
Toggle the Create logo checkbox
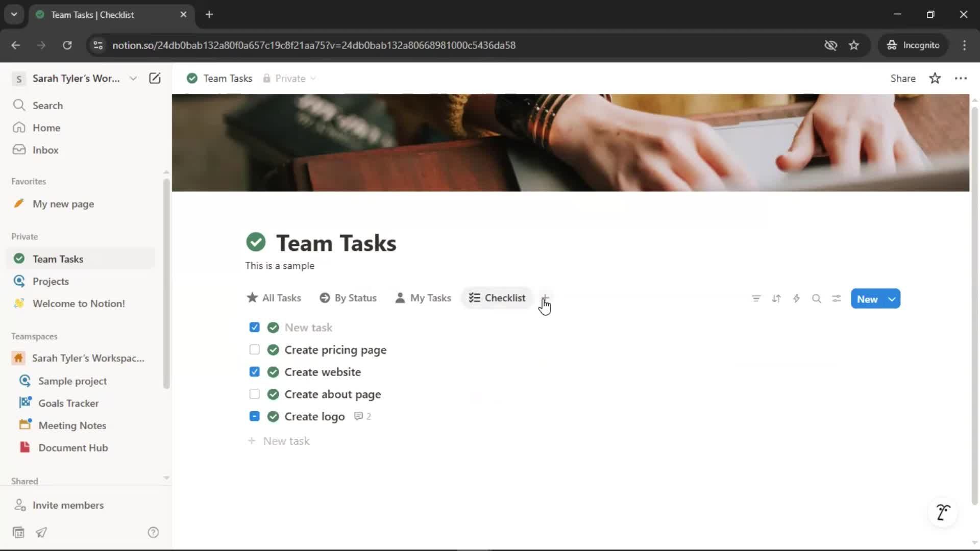[x=254, y=416]
